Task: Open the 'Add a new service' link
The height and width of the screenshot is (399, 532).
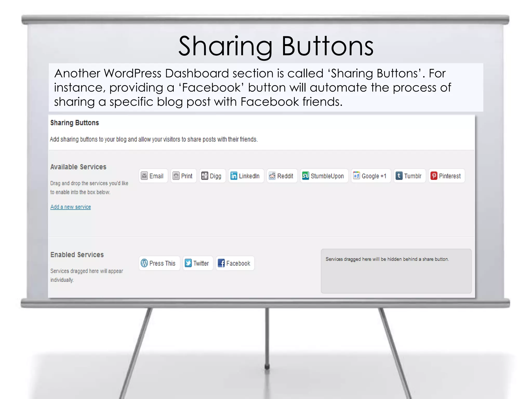Action: tap(71, 207)
